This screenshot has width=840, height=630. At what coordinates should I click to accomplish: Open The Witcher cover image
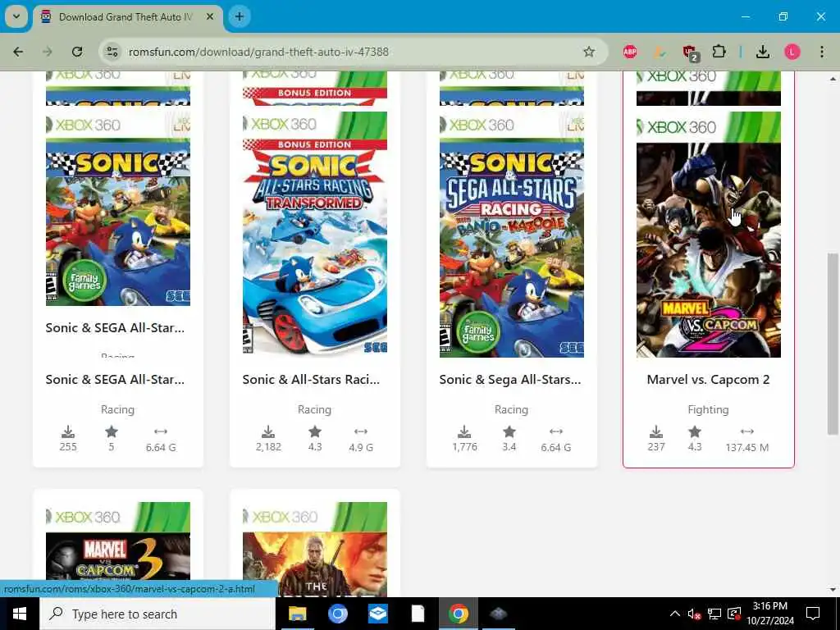click(x=315, y=549)
